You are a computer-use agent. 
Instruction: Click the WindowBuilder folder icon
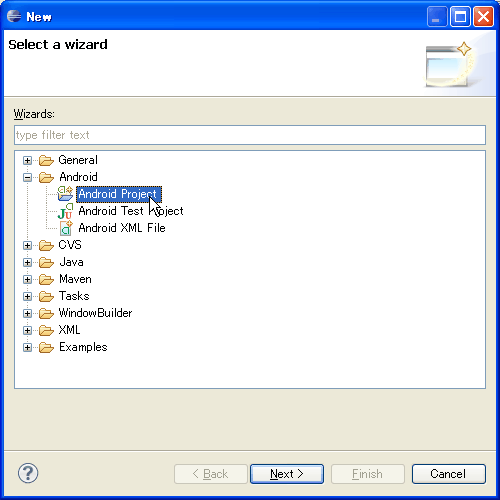[46, 313]
